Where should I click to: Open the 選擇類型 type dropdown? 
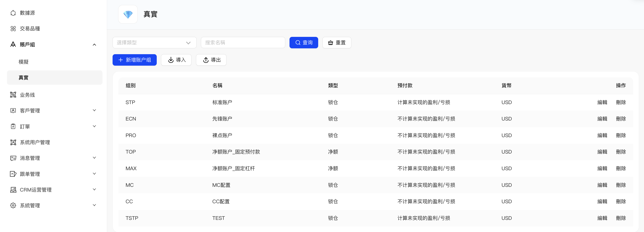click(154, 42)
